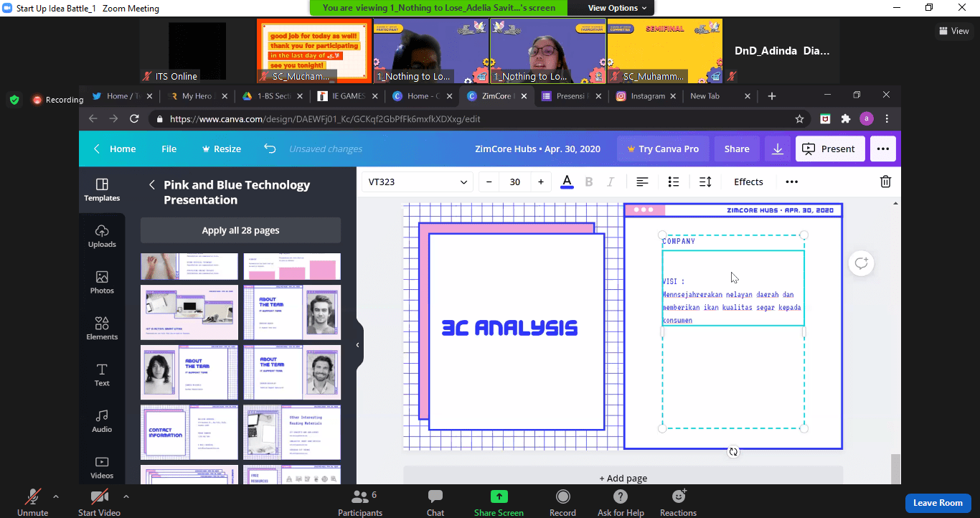980x518 pixels.
Task: Open Zoom View Options dropdown
Action: pos(617,8)
